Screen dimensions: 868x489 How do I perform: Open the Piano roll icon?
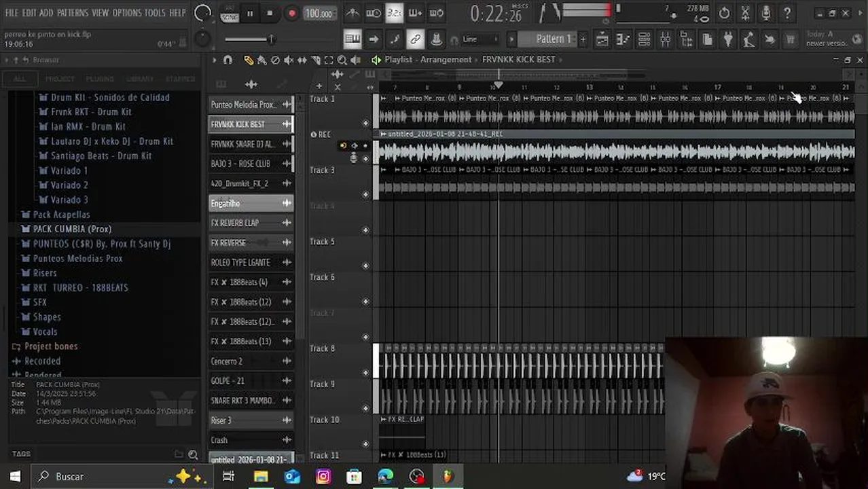click(623, 39)
